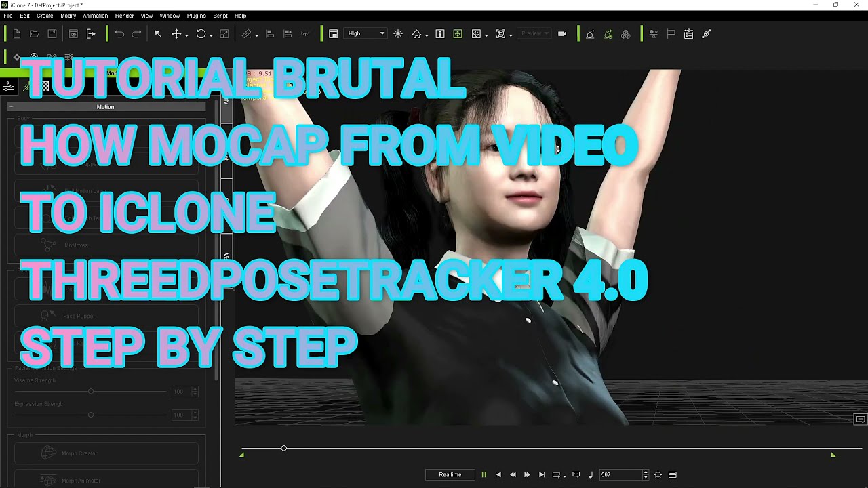
Task: Toggle the green camera pan icon
Action: [458, 34]
